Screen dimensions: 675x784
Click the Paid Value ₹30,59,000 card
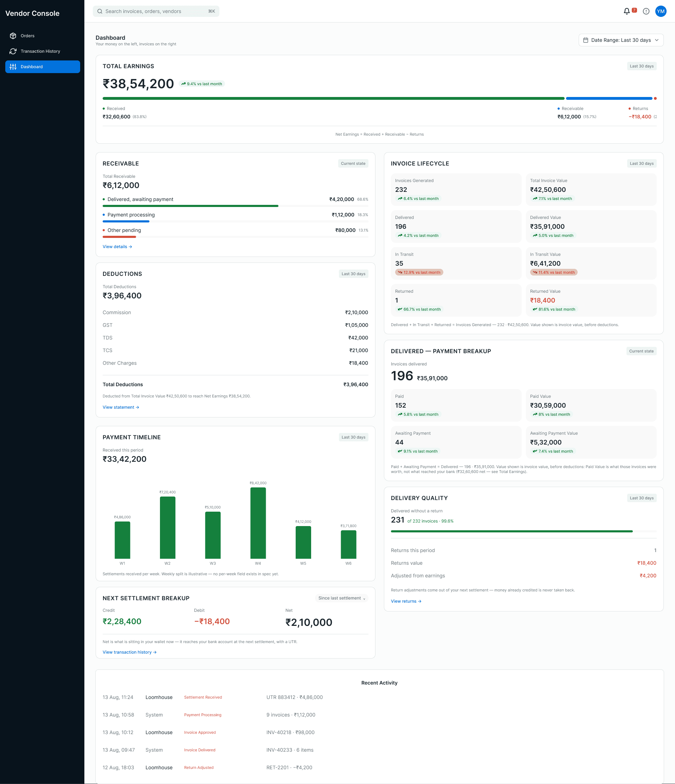pyautogui.click(x=591, y=405)
